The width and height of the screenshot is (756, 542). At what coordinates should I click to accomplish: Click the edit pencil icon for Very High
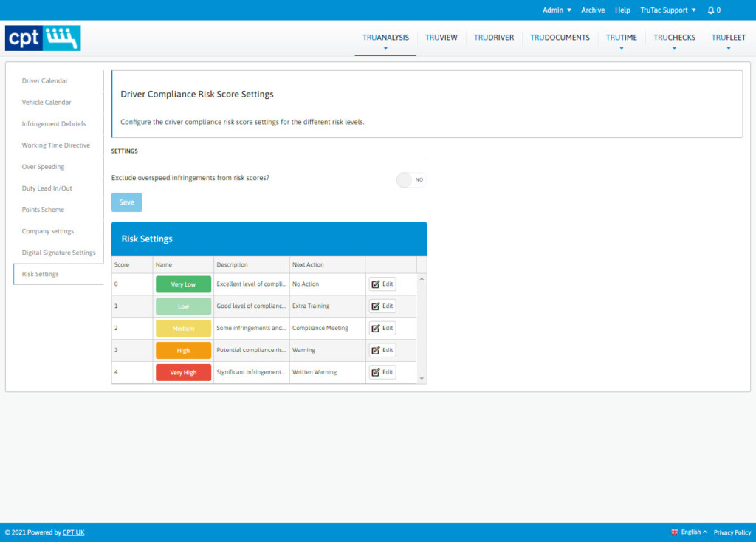377,371
